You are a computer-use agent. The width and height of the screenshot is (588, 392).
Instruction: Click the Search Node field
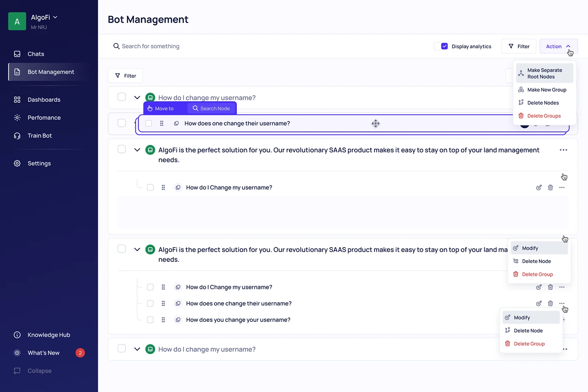[x=211, y=108]
